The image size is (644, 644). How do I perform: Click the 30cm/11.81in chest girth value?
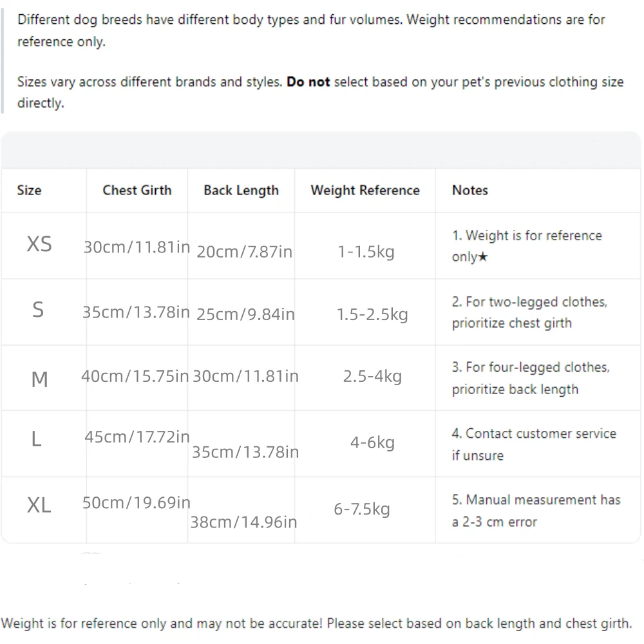pos(137,247)
